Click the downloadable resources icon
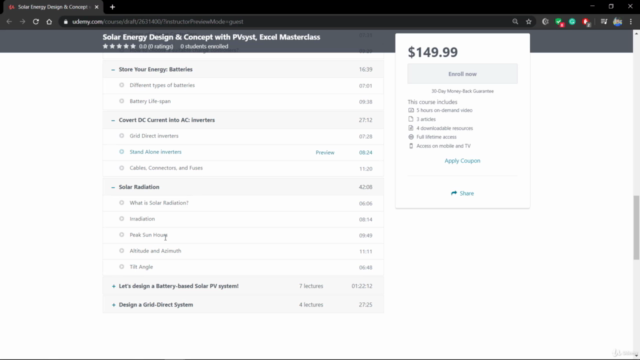The height and width of the screenshot is (360, 640). [x=411, y=128]
